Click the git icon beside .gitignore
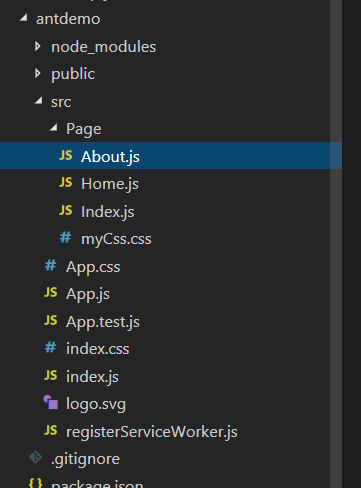361x488 pixels. point(35,457)
